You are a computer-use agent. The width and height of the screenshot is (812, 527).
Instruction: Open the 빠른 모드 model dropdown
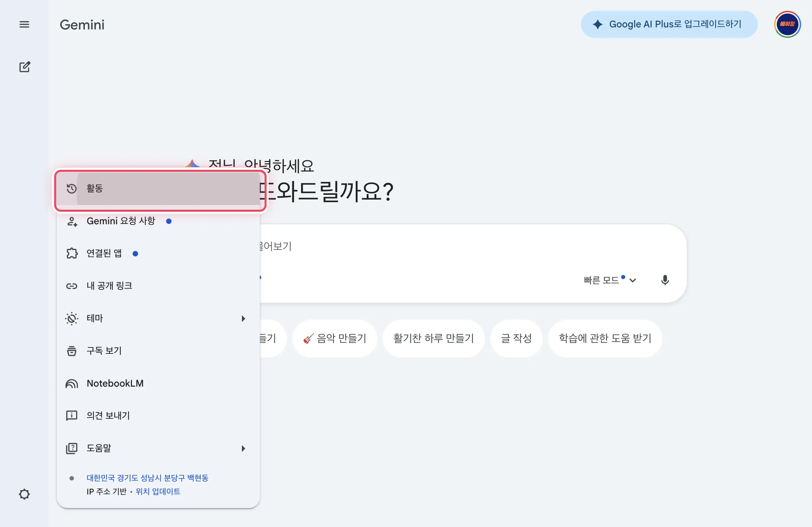(610, 280)
